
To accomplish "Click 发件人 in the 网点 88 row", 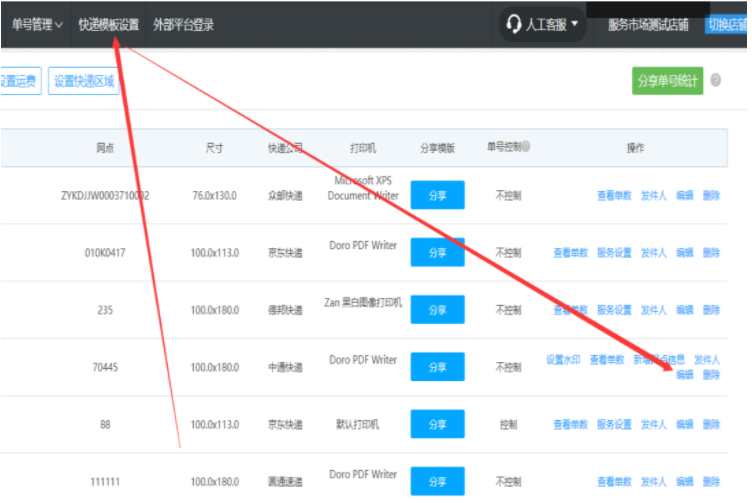I will click(x=653, y=424).
